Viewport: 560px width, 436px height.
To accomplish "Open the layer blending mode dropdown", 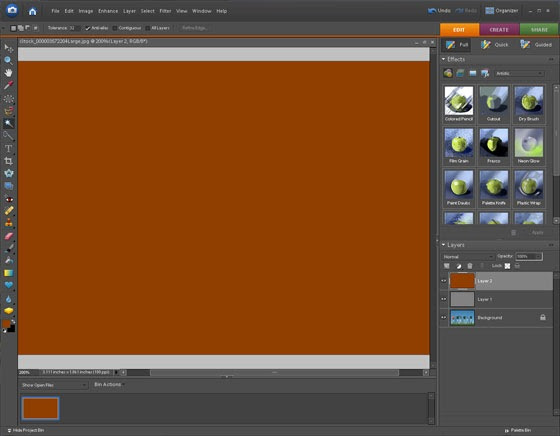I will click(467, 257).
